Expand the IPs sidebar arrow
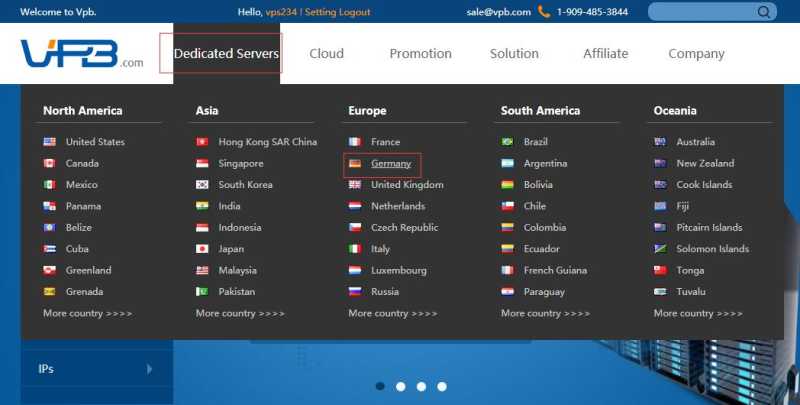800x405 pixels. [x=149, y=369]
